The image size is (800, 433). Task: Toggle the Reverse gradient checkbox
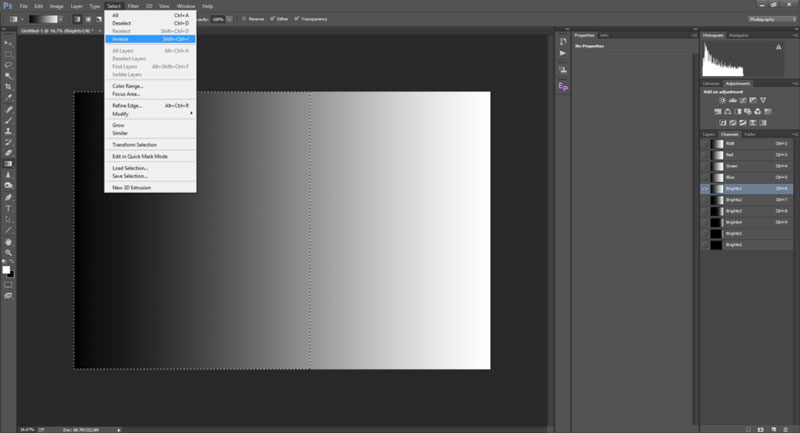(244, 18)
